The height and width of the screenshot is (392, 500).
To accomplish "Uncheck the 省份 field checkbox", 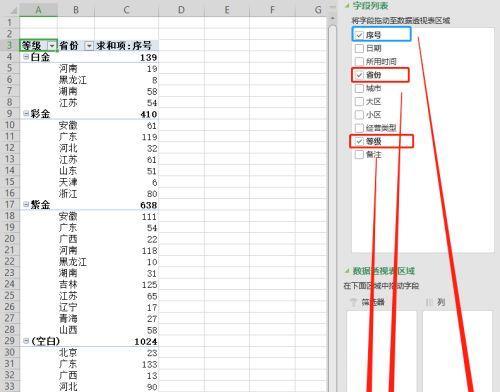I will point(359,75).
